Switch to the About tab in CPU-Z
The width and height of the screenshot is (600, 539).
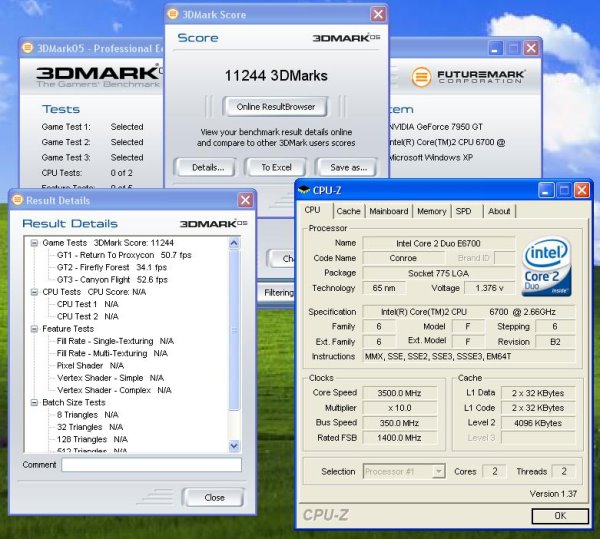pyautogui.click(x=499, y=211)
